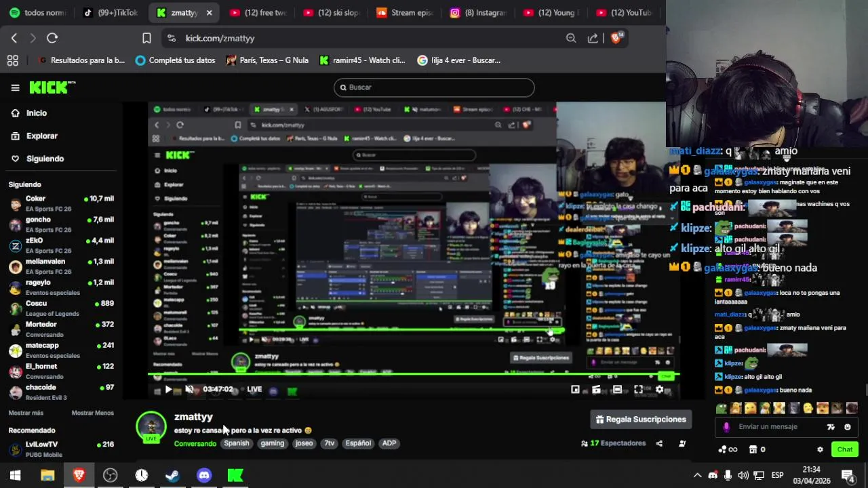Jump to LIVE in the player
The image size is (868, 488).
pos(254,389)
